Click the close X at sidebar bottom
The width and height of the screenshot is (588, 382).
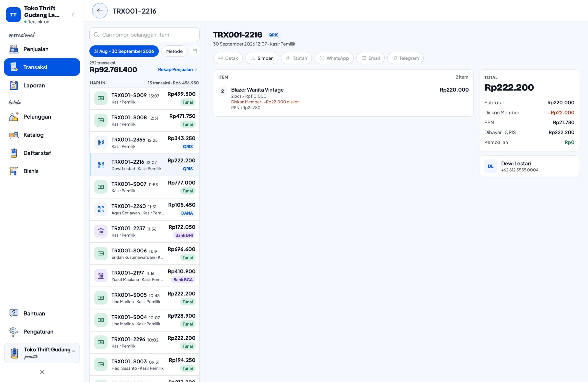(42, 372)
